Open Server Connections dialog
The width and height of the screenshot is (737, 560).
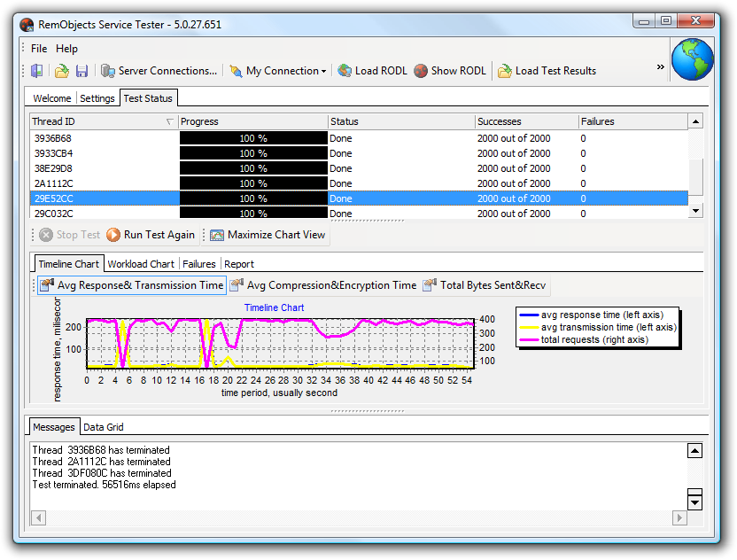pyautogui.click(x=159, y=71)
